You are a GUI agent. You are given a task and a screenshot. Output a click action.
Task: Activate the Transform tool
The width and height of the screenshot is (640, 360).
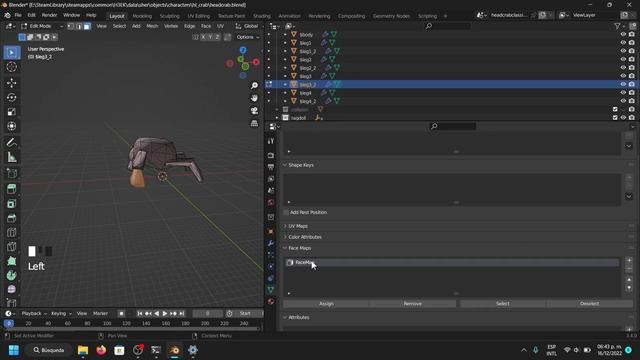point(11,126)
